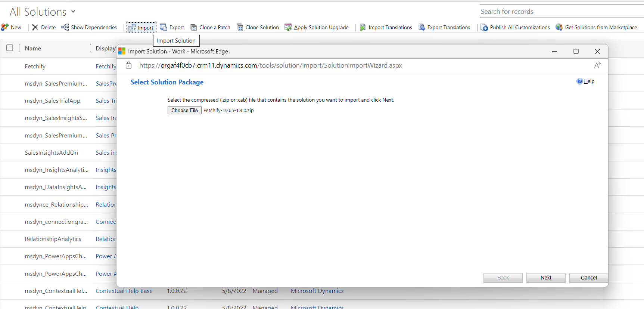Click Apply Solution Upgrade icon
Screen dimensions: 644x309
(288, 27)
